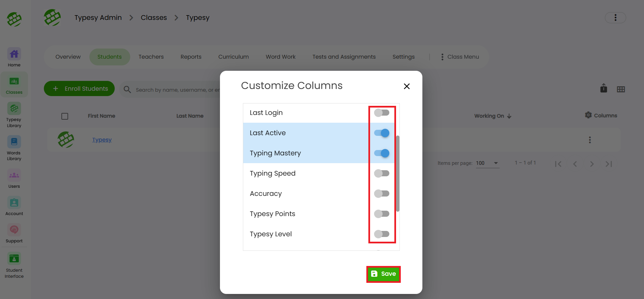644x299 pixels.
Task: Open the Student Interface icon
Action: tap(14, 259)
